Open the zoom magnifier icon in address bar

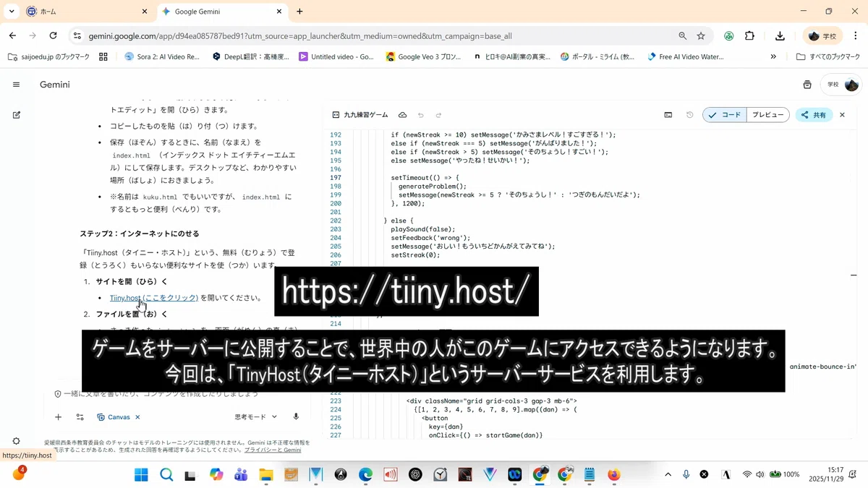coord(683,35)
